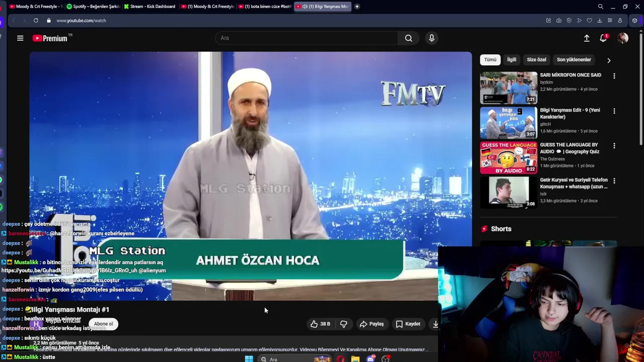Click the Paylaş share button
Viewport: 644px width, 362px height.
372,324
